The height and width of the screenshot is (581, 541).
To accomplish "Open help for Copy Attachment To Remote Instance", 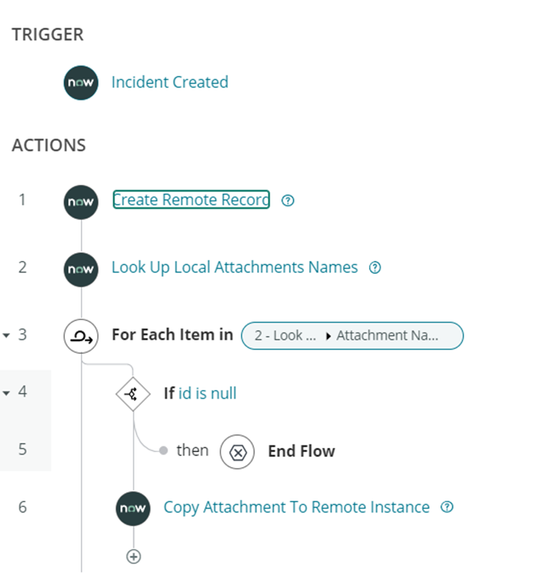I will coord(447,507).
